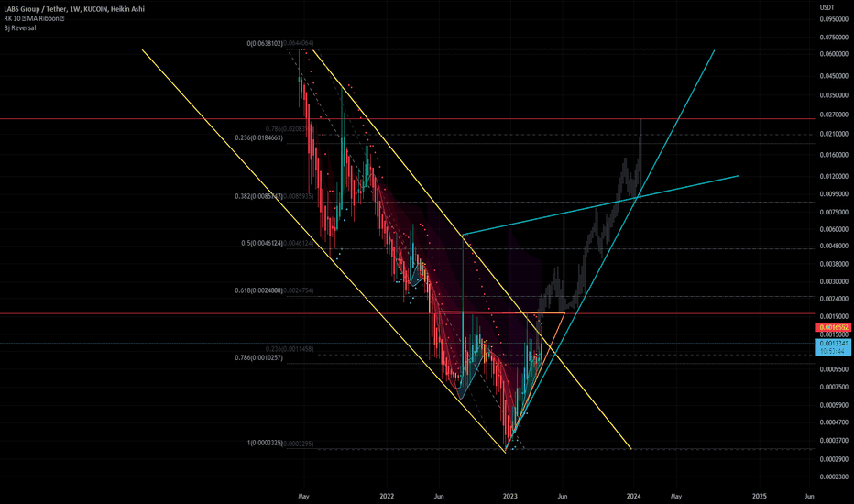Image resolution: width=854 pixels, height=504 pixels.
Task: Click the 0(0.0638102) Fibonacci level label
Action: (x=265, y=43)
